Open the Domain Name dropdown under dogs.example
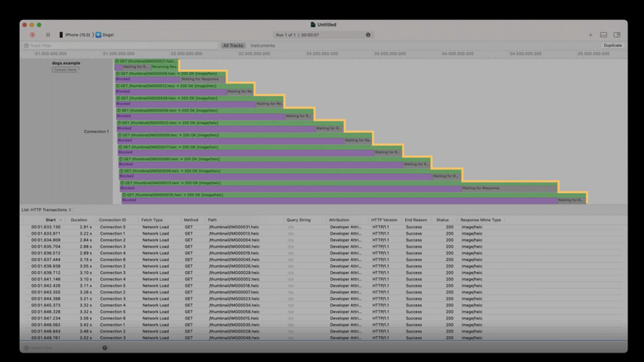Image resolution: width=644 pixels, height=362 pixels. [66, 70]
